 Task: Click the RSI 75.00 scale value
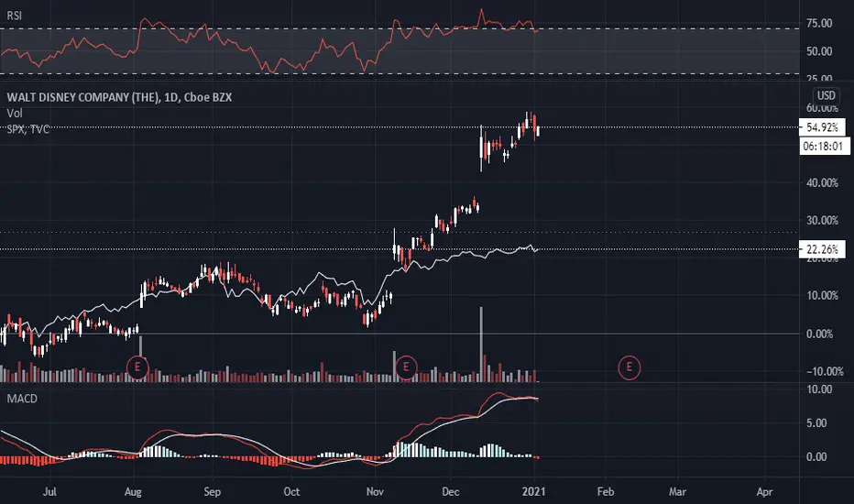[819, 24]
